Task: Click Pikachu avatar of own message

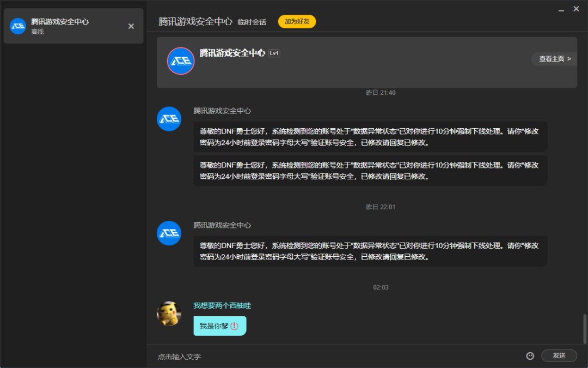Action: [x=169, y=313]
